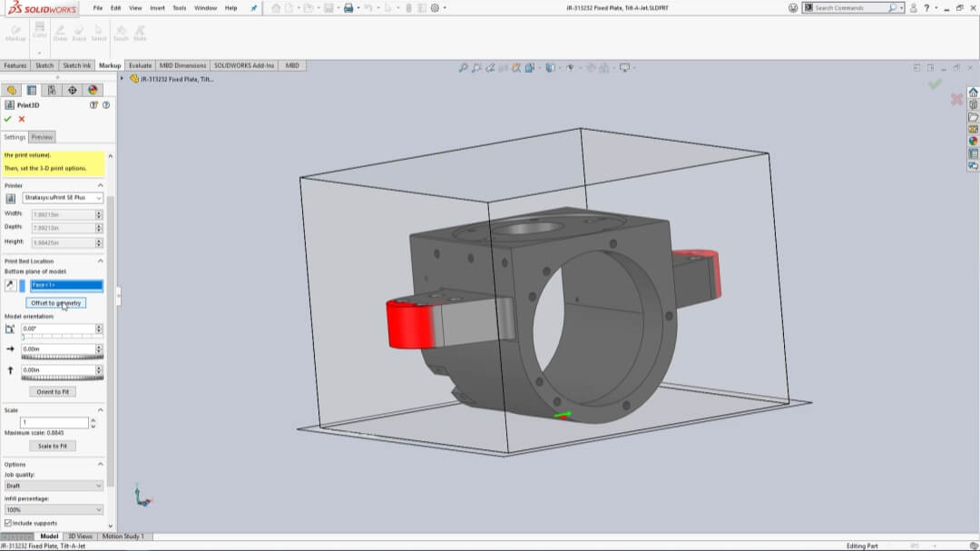The image size is (980, 551).
Task: Click the View Orientation icon
Action: [x=530, y=68]
